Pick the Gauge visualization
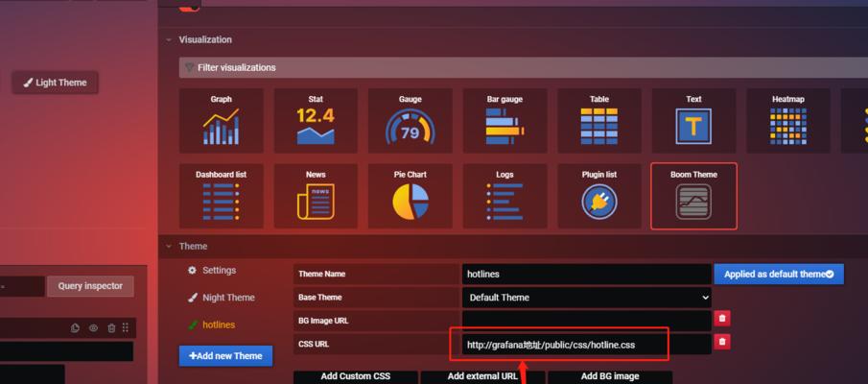The image size is (868, 384). (410, 121)
